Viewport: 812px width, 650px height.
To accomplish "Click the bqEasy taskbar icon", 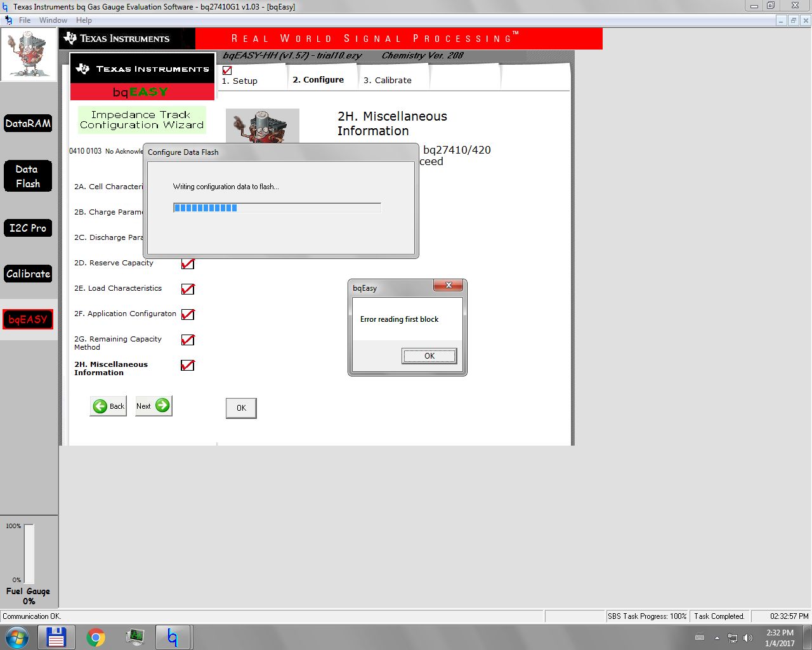I will pos(173,637).
